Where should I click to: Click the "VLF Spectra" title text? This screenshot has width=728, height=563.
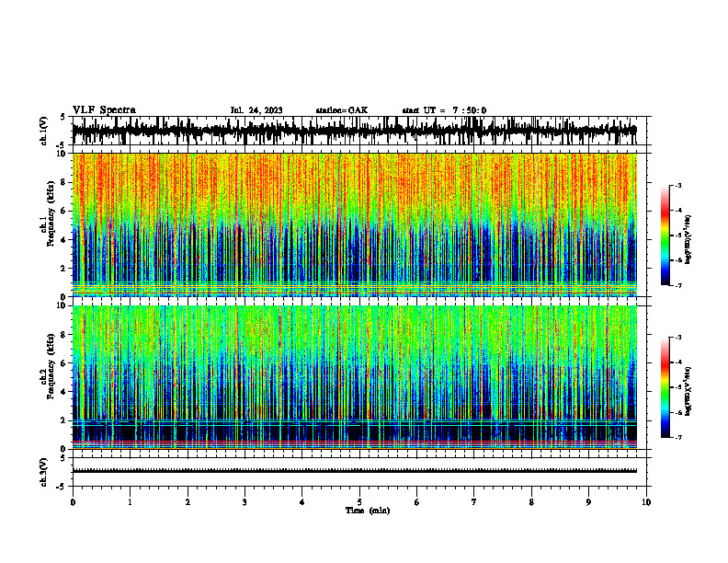coord(104,110)
